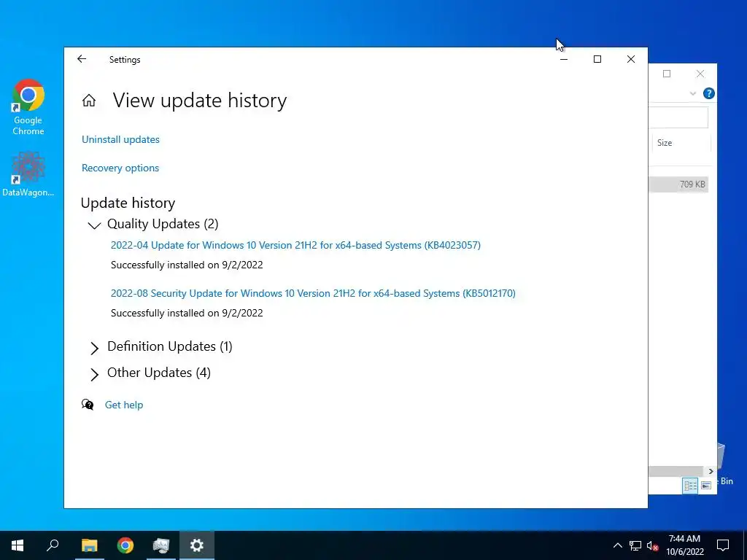
Task: Click the blue help icon in background window
Action: (x=708, y=93)
